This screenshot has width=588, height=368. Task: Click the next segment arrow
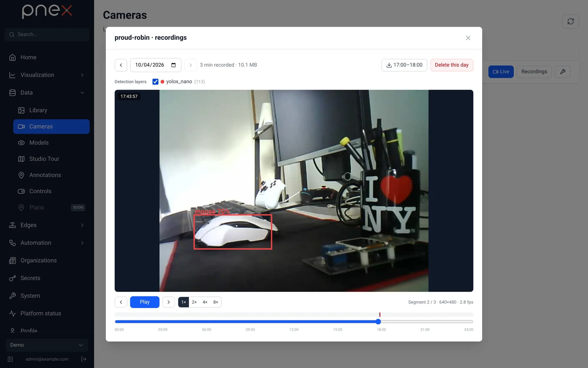(x=168, y=302)
